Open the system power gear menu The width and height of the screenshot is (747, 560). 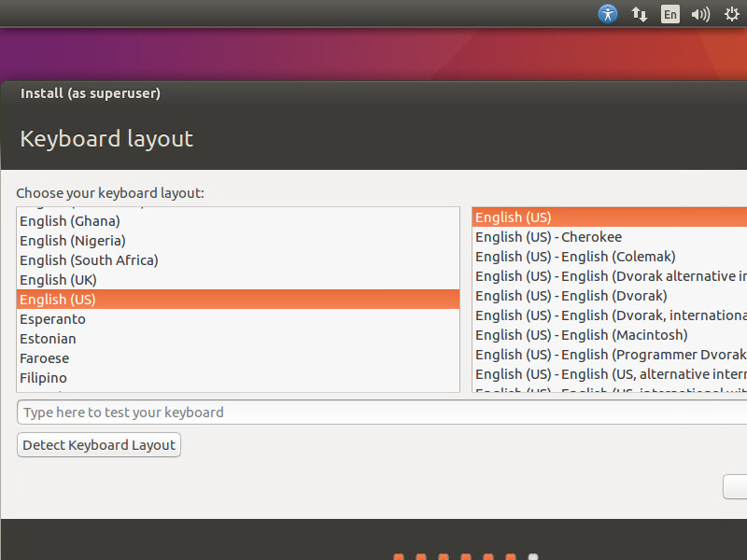[x=732, y=14]
